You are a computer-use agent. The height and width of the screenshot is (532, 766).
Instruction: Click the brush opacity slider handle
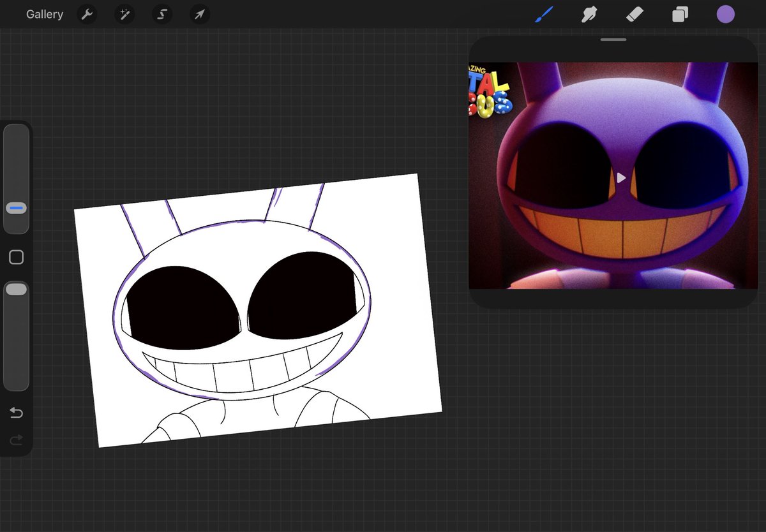pos(16,290)
